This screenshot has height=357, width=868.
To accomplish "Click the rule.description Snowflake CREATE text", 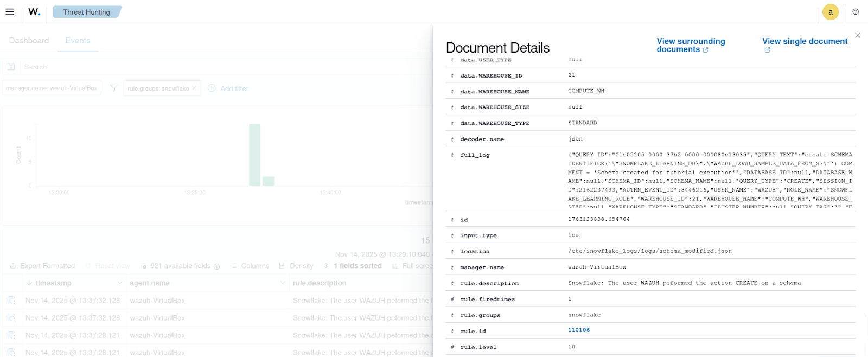I will click(684, 283).
